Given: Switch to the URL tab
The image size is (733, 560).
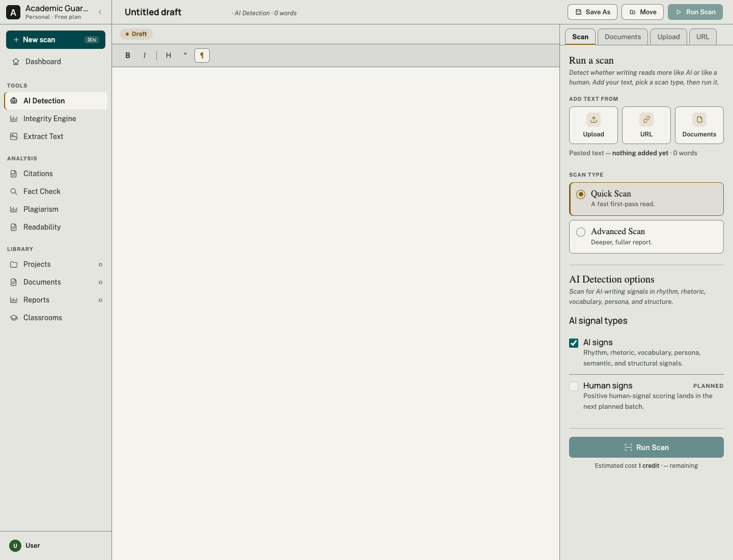Looking at the screenshot, I should click(703, 37).
